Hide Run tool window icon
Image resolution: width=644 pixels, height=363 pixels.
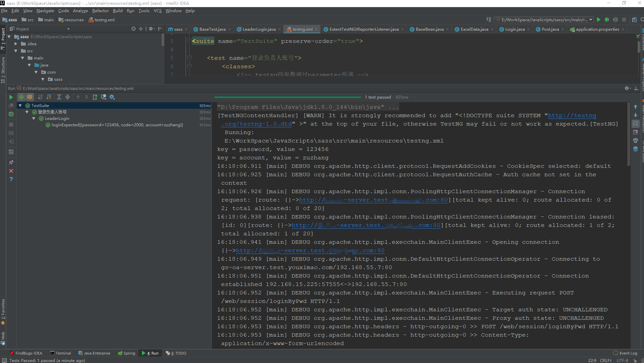pos(636,88)
